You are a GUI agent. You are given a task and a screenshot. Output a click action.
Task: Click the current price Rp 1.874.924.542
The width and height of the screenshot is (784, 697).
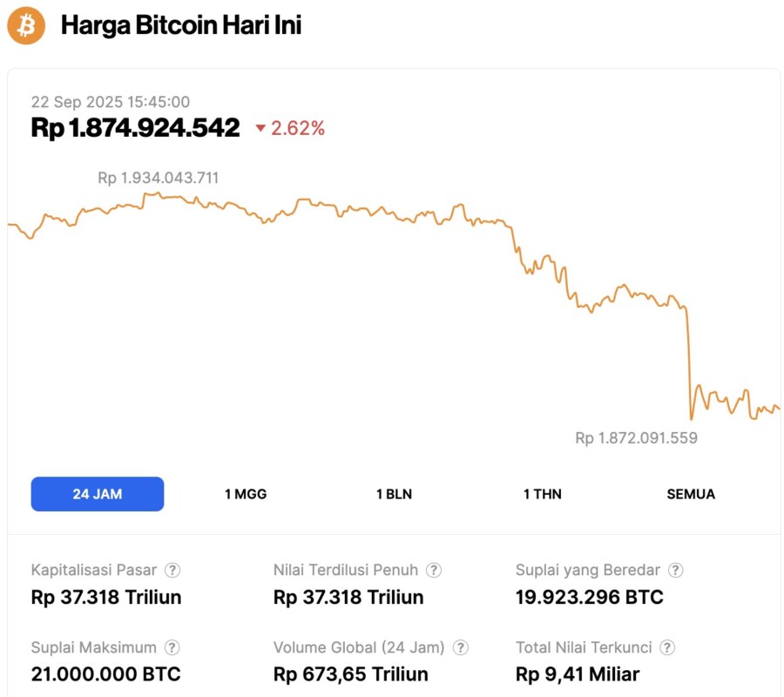(x=135, y=127)
